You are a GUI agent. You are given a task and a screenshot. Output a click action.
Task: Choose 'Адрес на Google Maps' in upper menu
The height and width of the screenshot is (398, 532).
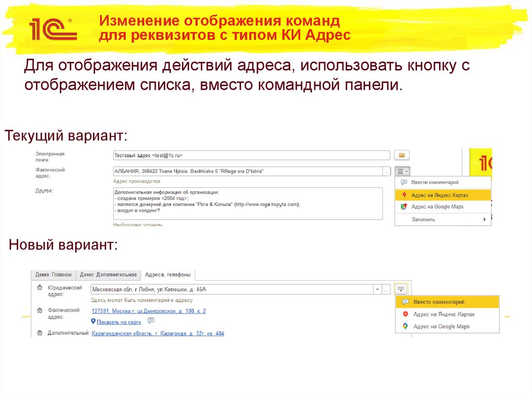(443, 207)
